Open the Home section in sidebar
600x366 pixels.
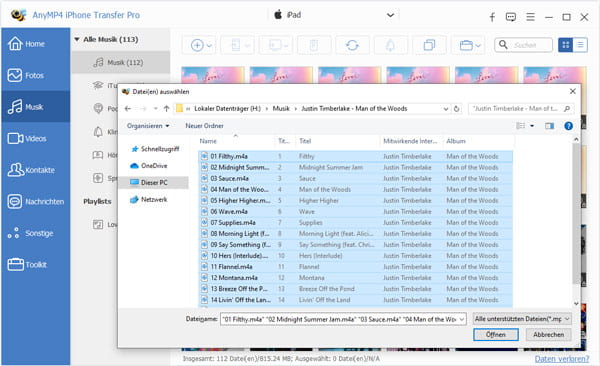coord(35,44)
